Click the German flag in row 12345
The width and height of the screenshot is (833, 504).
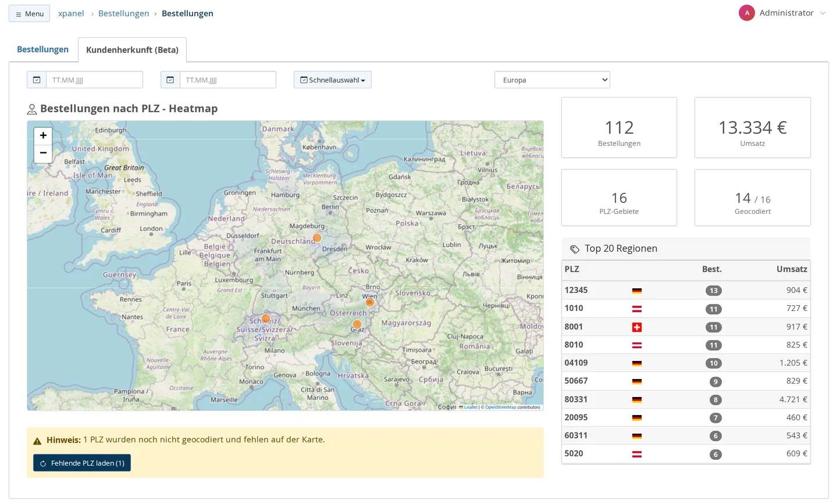tap(637, 291)
